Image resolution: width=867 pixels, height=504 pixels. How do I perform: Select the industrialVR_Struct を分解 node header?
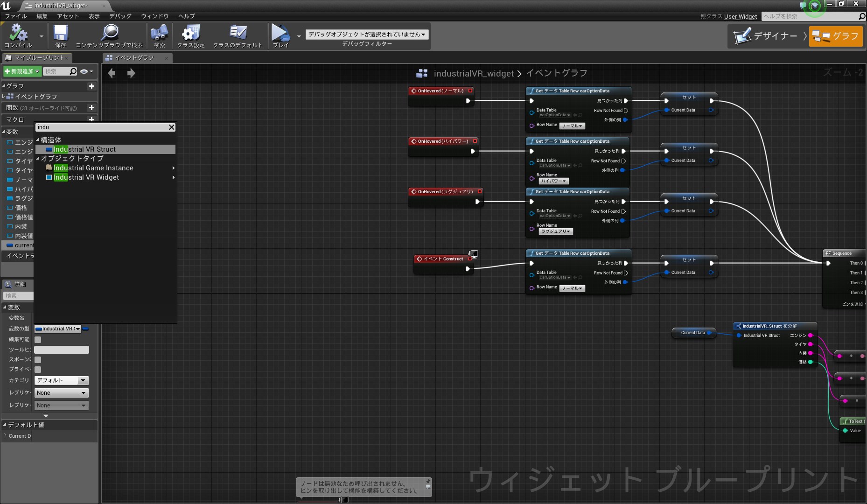click(x=775, y=326)
